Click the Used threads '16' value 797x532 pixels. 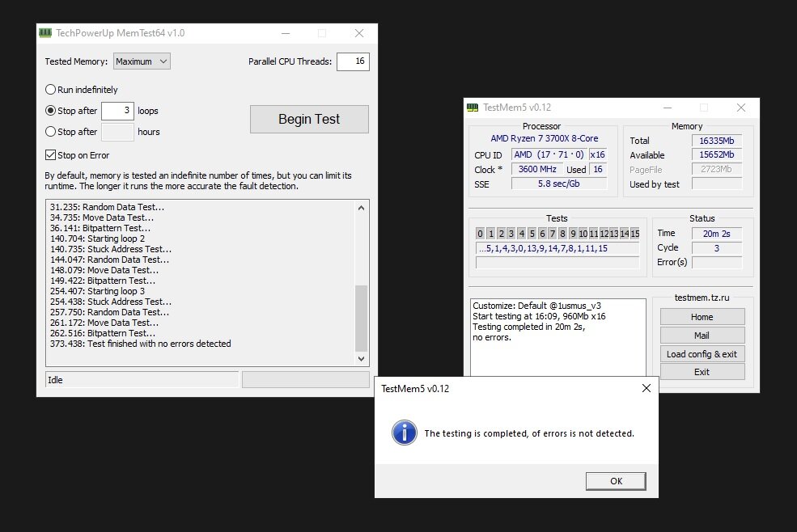coord(598,169)
